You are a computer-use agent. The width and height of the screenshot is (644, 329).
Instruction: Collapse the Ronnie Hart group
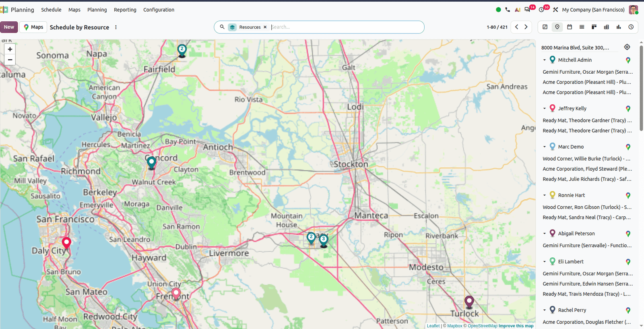tap(545, 195)
